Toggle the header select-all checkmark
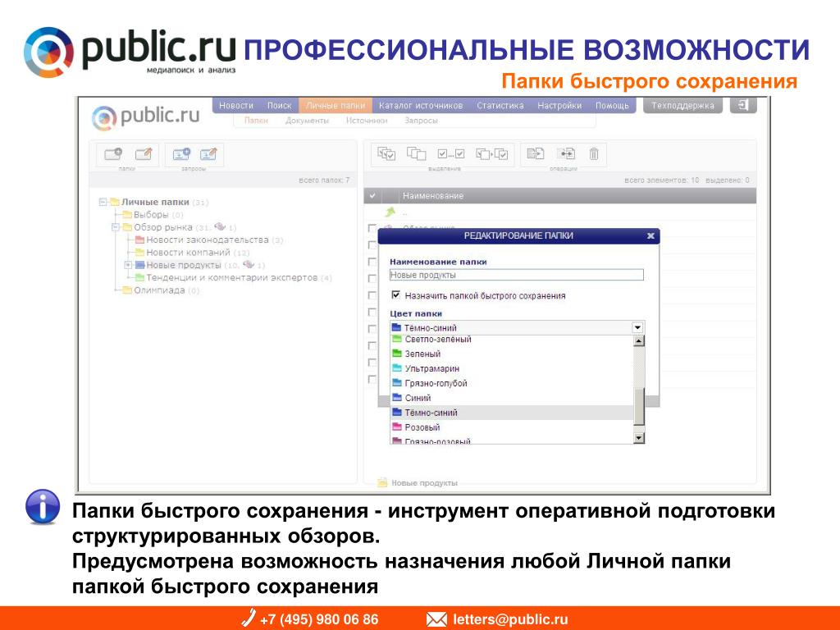Image resolution: width=840 pixels, height=630 pixels. point(372,196)
